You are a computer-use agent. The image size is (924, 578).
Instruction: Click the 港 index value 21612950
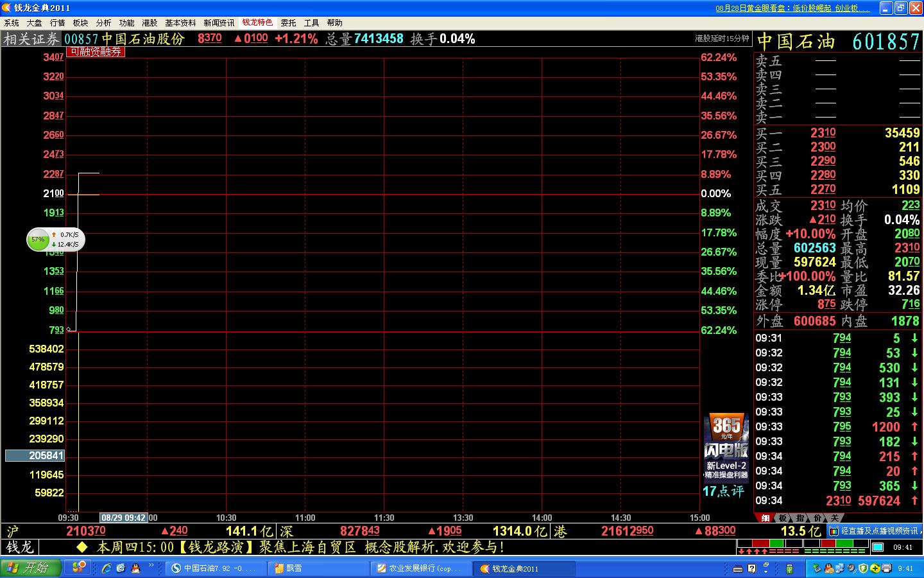coord(628,531)
